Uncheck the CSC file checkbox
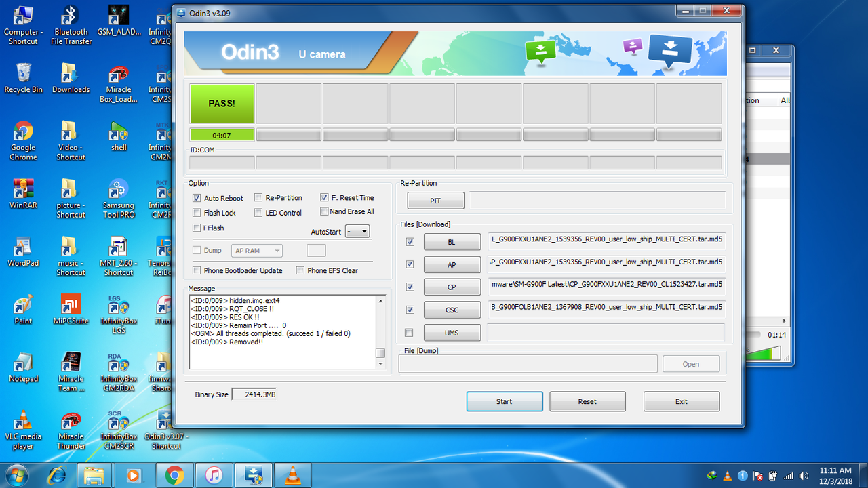868x488 pixels. pos(410,310)
